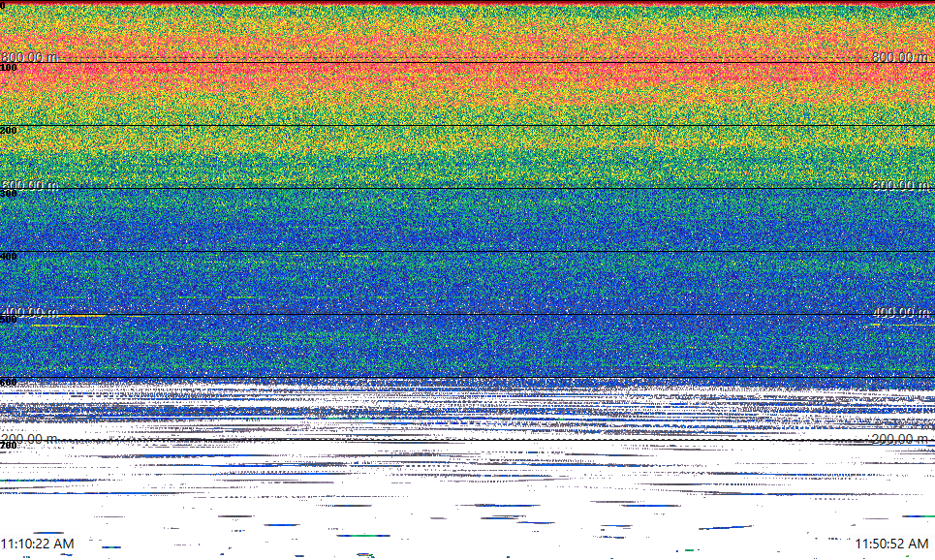Click the 800.00 m label above the 100 marker

30,57
